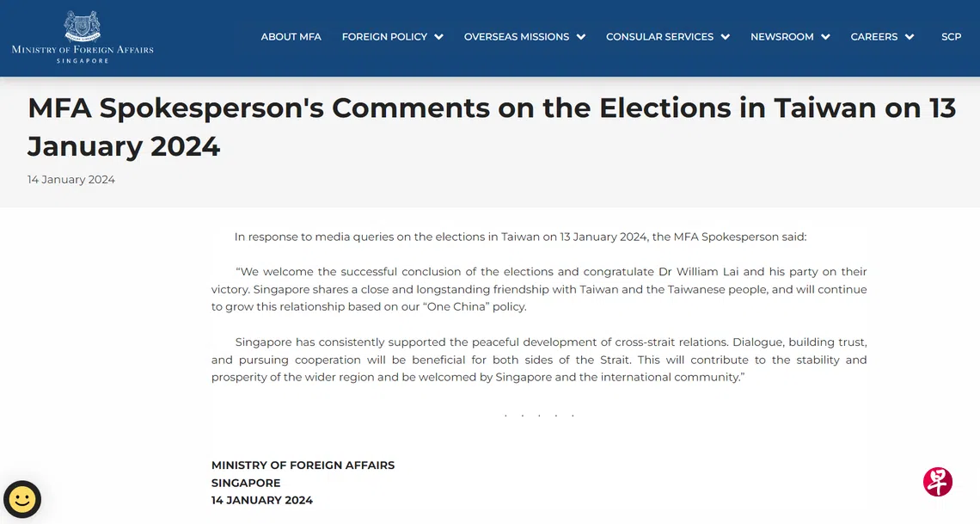The image size is (980, 524).
Task: Select the CAREERS menu label
Action: (874, 37)
